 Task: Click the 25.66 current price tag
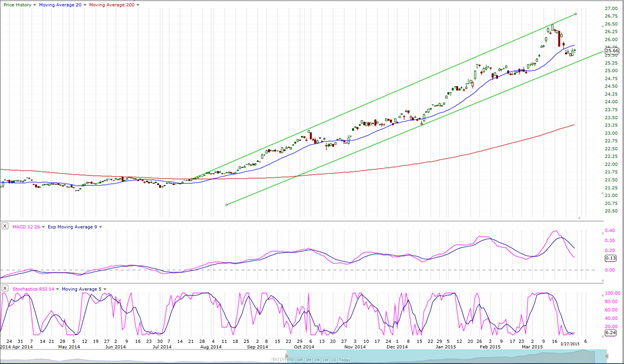click(x=612, y=51)
